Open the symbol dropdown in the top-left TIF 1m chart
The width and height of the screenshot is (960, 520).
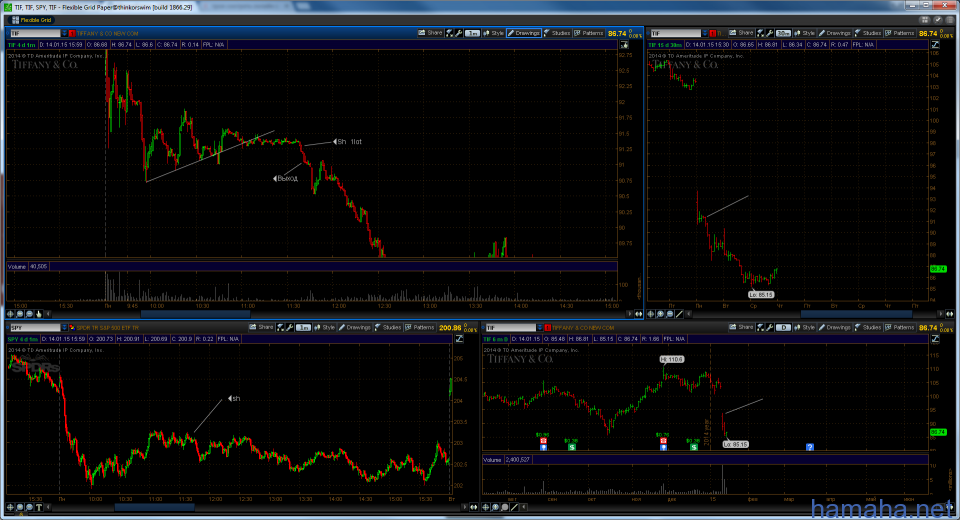[x=64, y=33]
